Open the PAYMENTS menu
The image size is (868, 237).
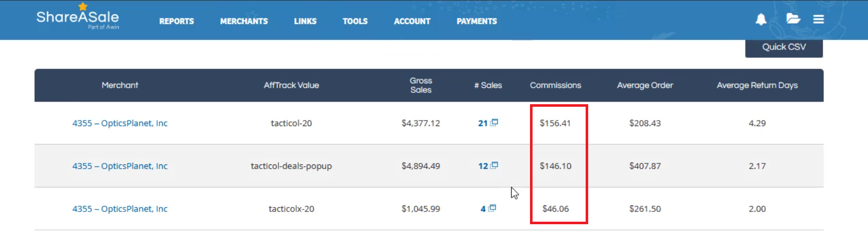(476, 21)
